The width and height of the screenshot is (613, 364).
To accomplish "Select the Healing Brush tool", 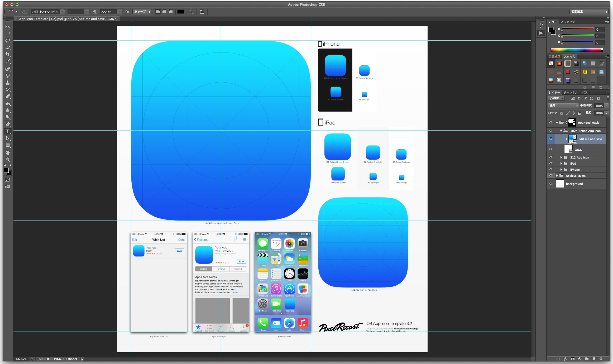I will click(x=8, y=69).
